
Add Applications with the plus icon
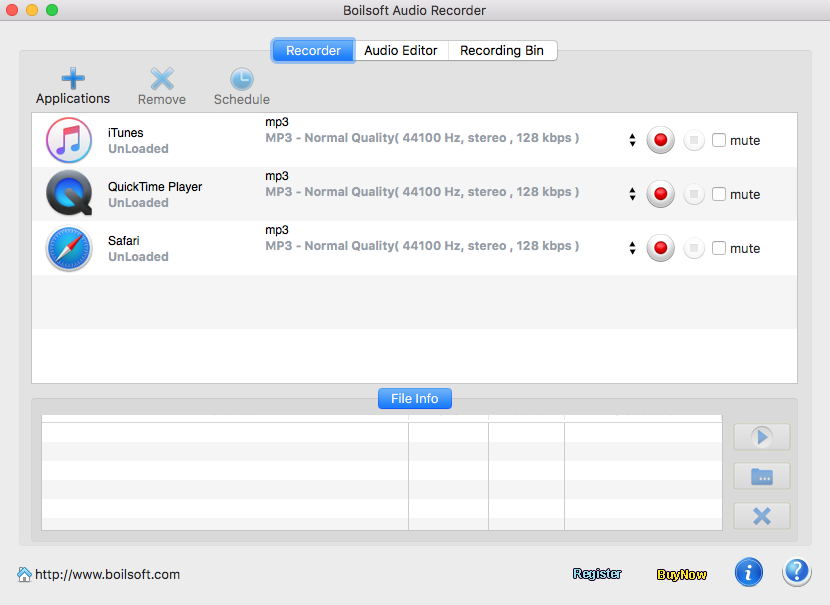coord(73,78)
